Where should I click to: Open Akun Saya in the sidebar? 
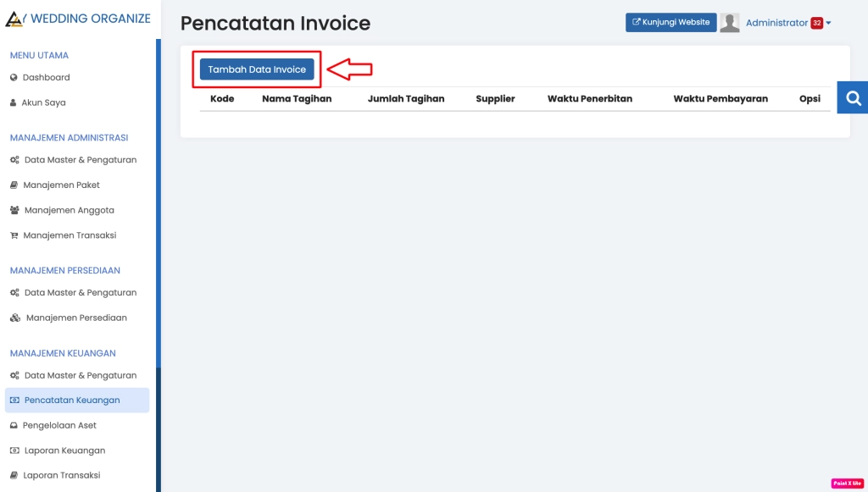[x=43, y=102]
